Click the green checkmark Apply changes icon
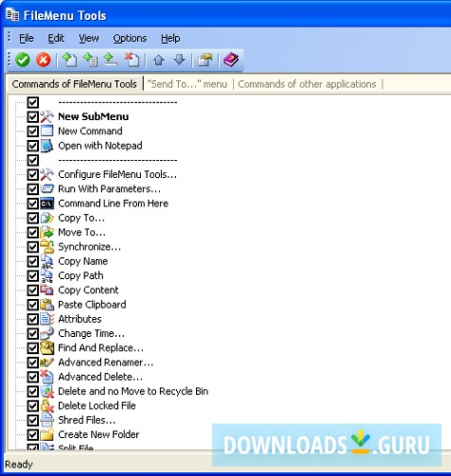 tap(22, 60)
